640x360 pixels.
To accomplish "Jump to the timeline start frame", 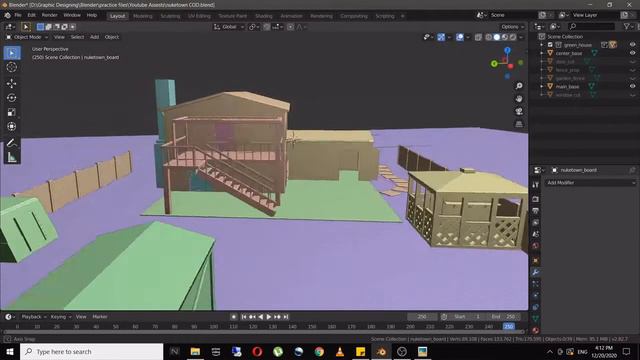I will coord(244,317).
